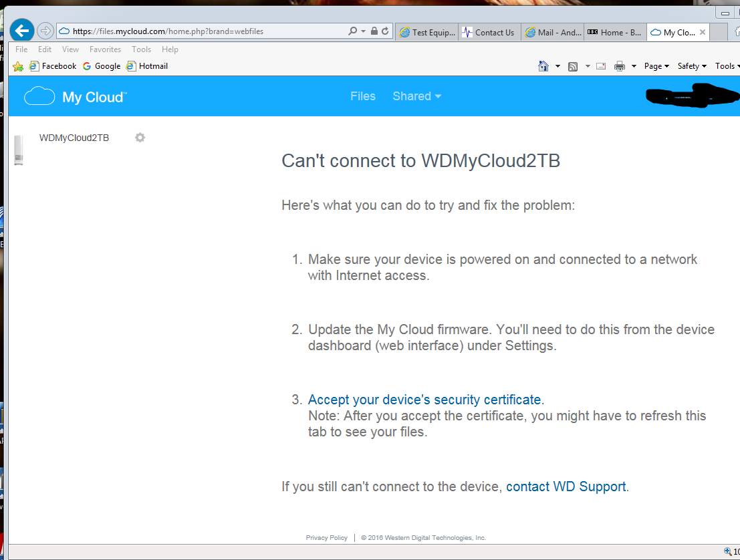Click the RSS feeds icon
This screenshot has height=560, width=740.
click(572, 67)
